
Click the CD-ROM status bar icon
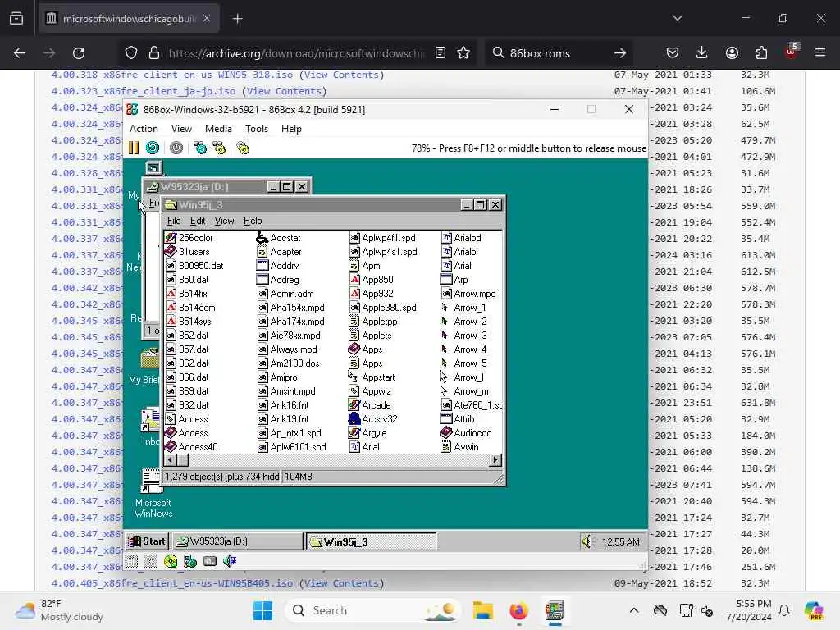point(171,561)
